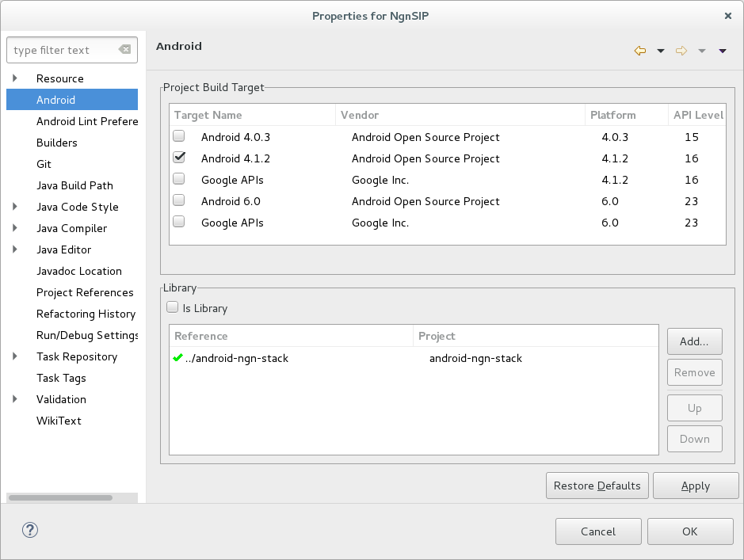
Task: Clear the filter text with eraser icon
Action: tap(124, 49)
